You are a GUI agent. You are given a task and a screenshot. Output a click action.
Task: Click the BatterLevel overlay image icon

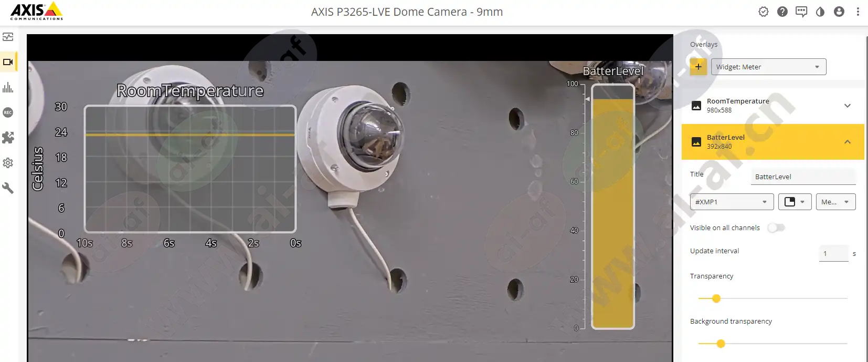696,142
